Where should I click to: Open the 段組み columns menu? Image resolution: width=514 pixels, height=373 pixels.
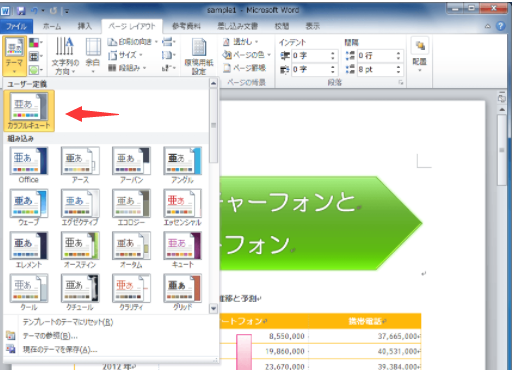tap(127, 68)
